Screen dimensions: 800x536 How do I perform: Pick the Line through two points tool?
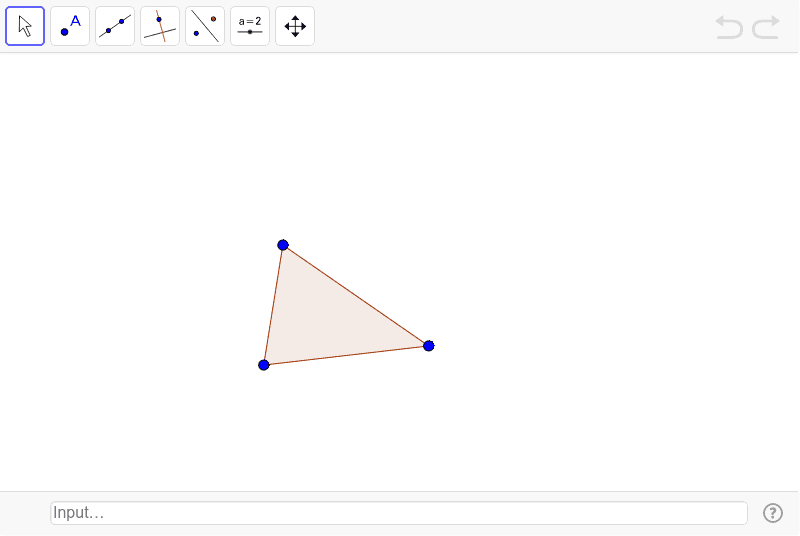tap(115, 26)
